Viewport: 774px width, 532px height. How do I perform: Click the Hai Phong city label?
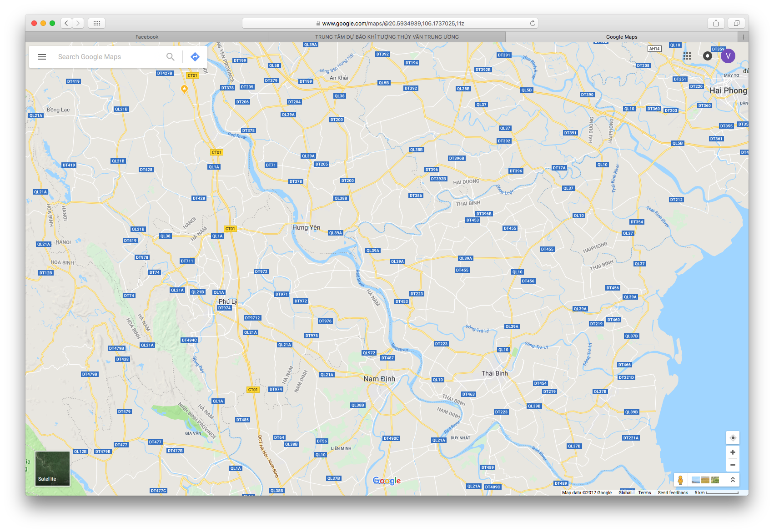pyautogui.click(x=728, y=90)
